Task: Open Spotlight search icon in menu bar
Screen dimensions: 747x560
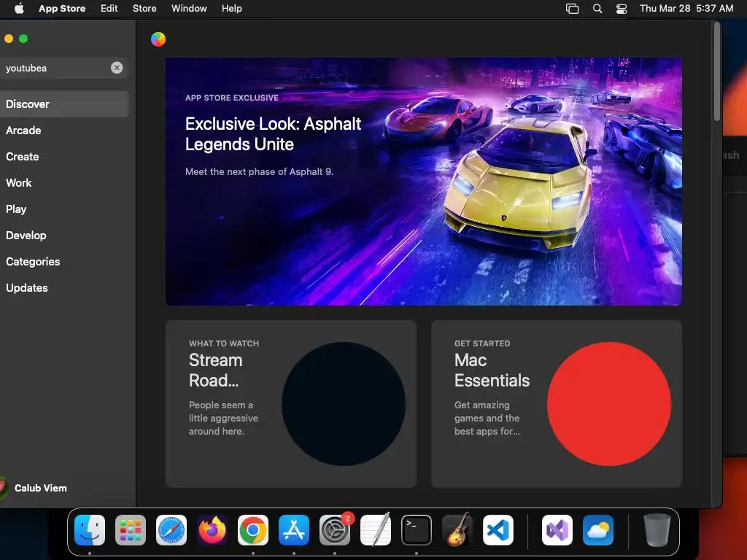Action: [x=597, y=9]
